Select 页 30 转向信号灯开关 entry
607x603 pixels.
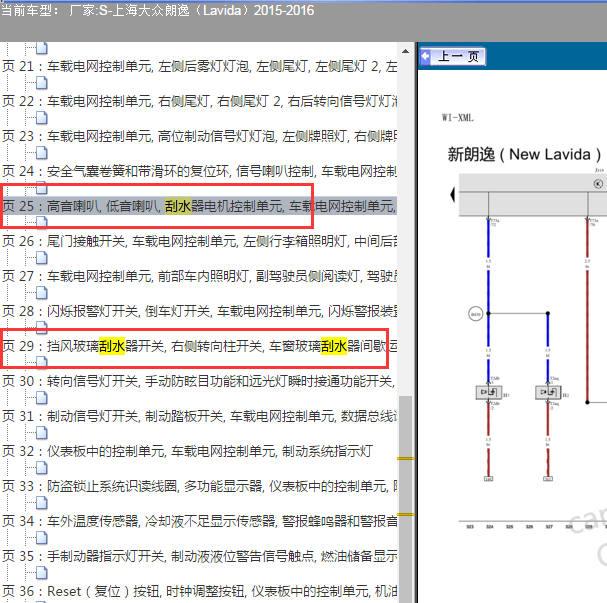point(199,381)
